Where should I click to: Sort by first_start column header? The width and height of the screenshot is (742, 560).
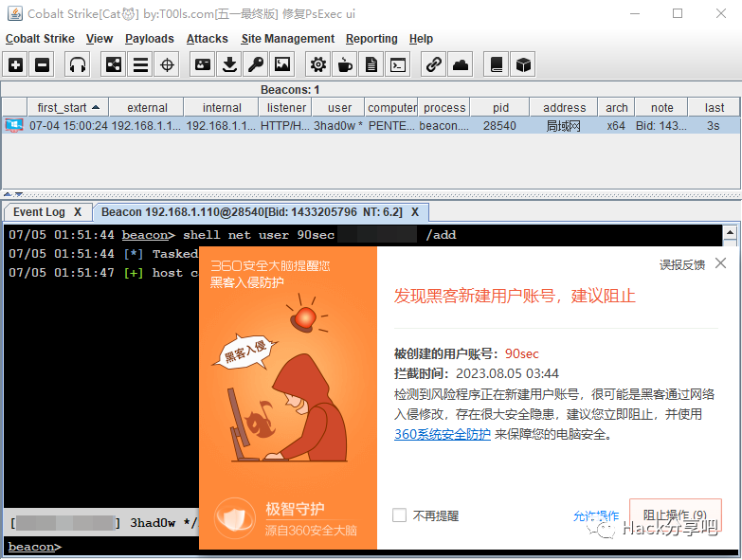pos(68,108)
